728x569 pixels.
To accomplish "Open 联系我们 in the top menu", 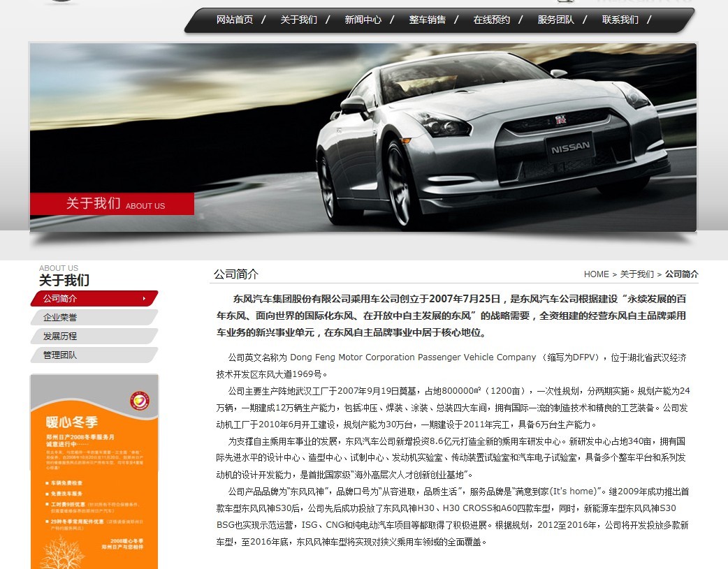I will click(x=620, y=20).
